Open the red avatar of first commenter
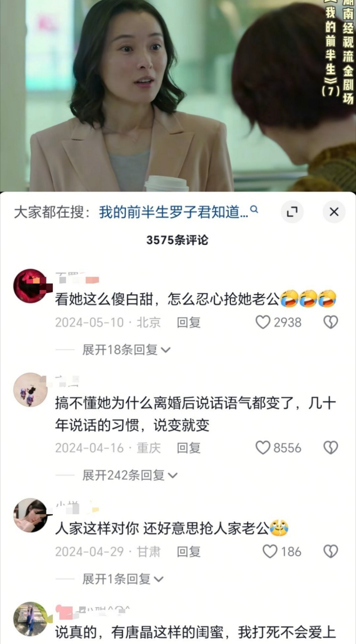 [x=30, y=286]
